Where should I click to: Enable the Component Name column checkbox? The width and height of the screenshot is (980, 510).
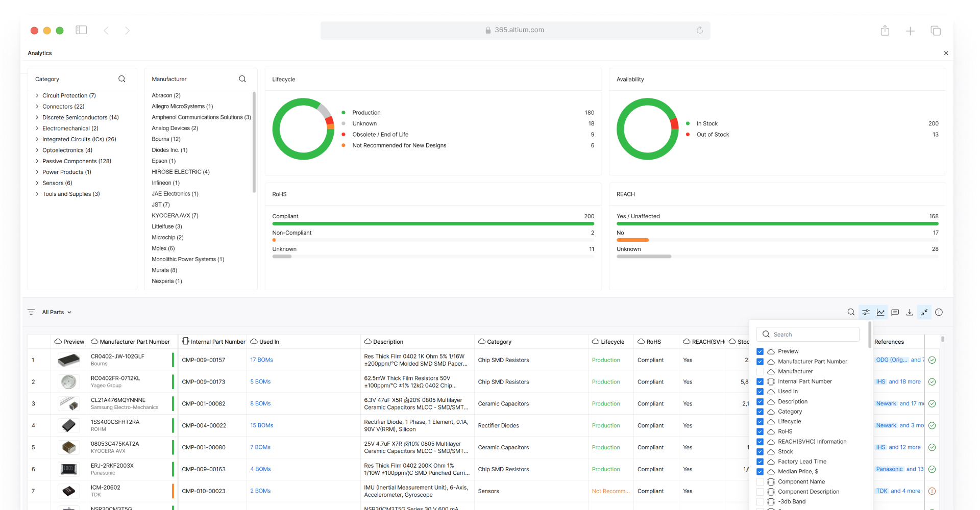click(760, 481)
